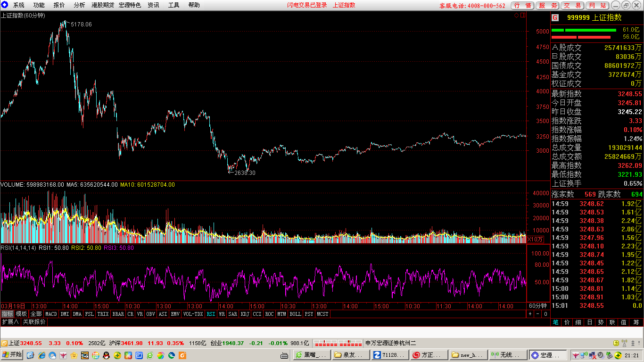
Task: Open the 帮助 menu
Action: [194, 5]
